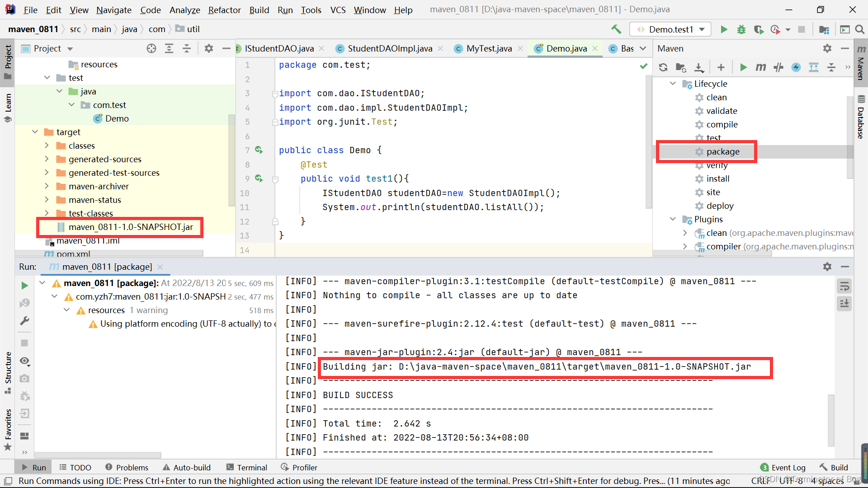868x488 pixels.
Task: Click the Maven refresh/reload icon
Action: [664, 67]
